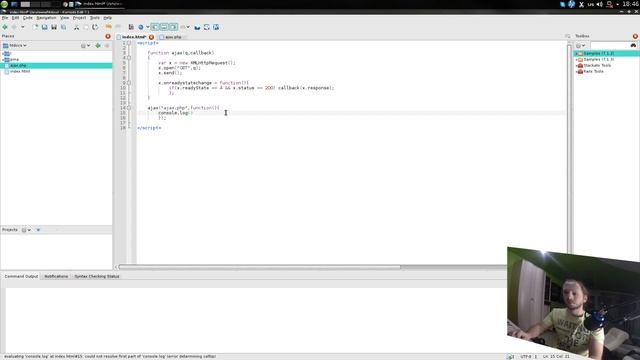Collapse the fold marker at line 14

[x=129, y=108]
